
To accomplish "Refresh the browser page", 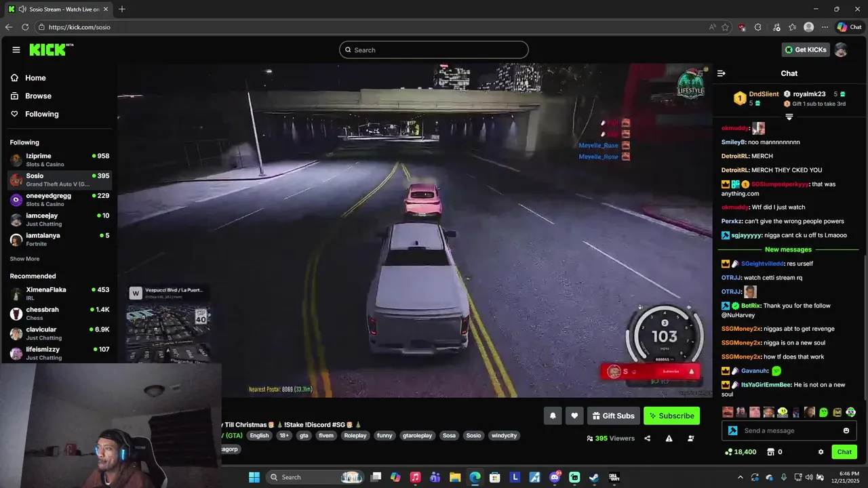I will pos(25,27).
